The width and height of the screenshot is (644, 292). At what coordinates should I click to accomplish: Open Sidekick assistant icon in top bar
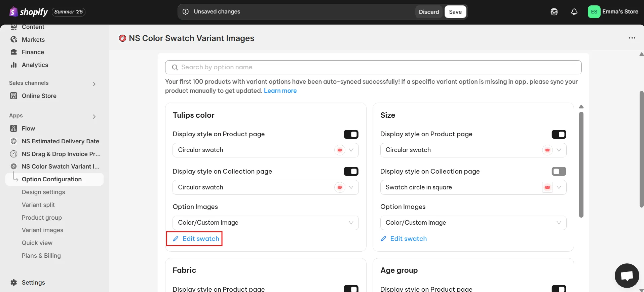coord(554,12)
